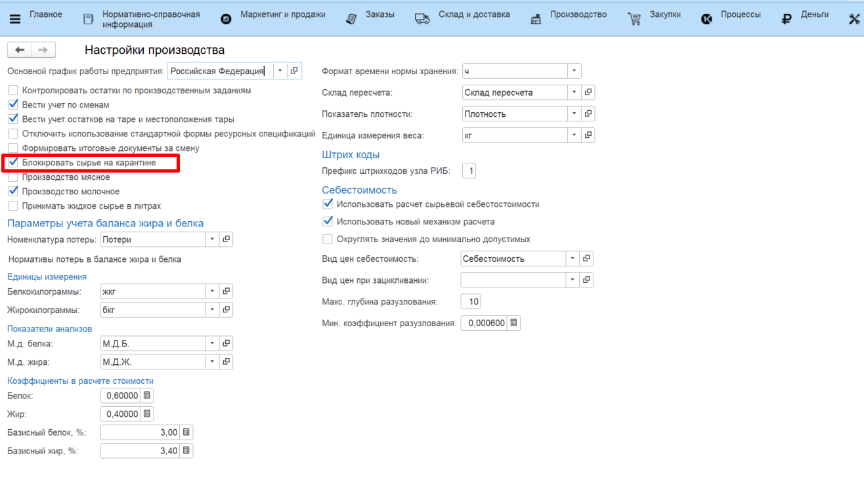Expand the Единица измерения веса dropdown
The width and height of the screenshot is (864, 504).
(x=574, y=135)
